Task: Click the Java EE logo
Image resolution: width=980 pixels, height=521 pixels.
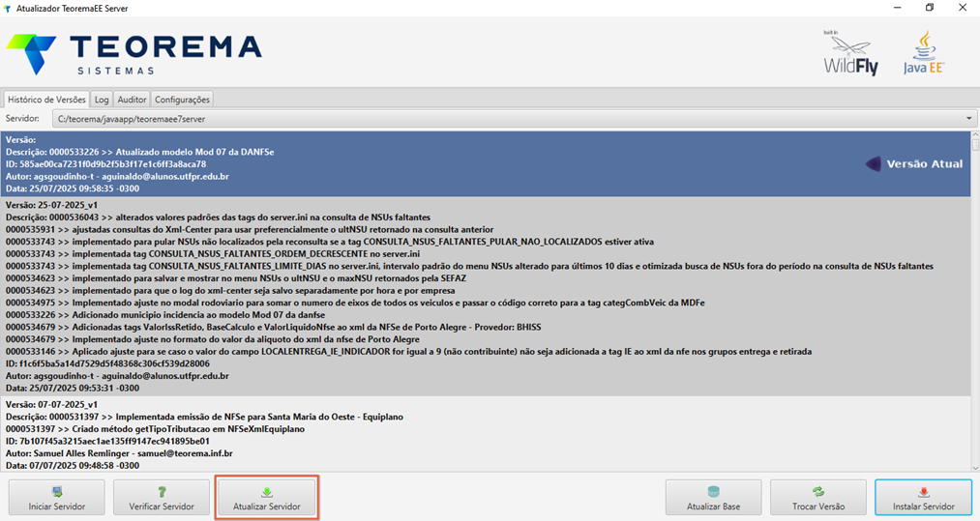Action: click(x=924, y=52)
